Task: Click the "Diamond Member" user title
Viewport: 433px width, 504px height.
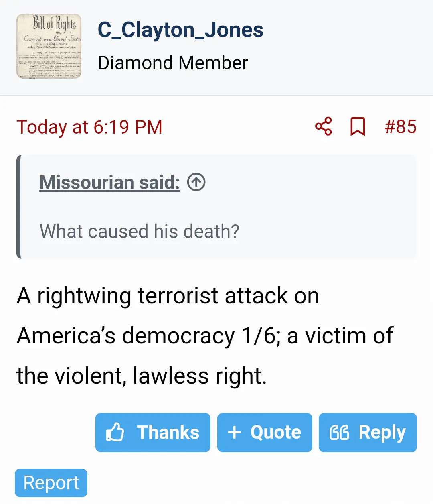Action: click(x=173, y=63)
